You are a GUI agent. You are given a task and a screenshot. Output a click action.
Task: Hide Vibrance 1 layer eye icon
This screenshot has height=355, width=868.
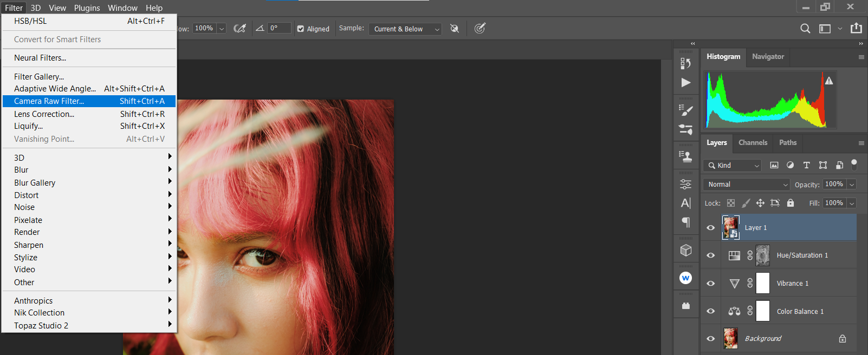[x=711, y=284]
